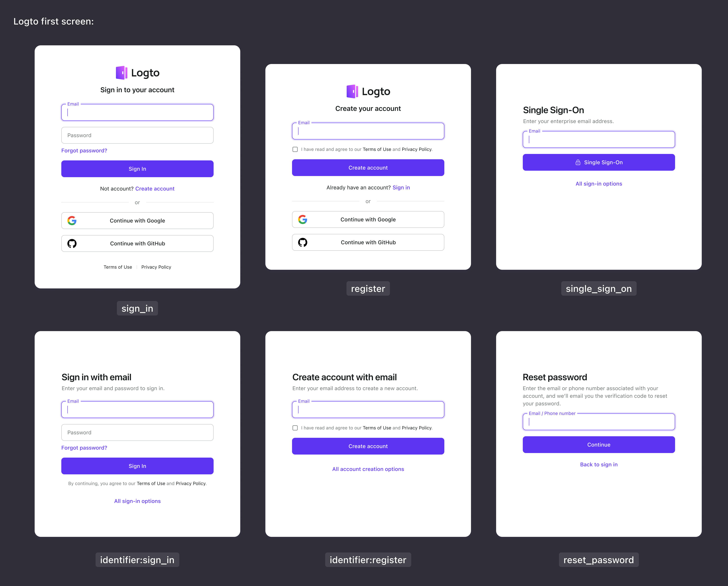Click the Google logo in sign_in screen
Image resolution: width=728 pixels, height=586 pixels.
tap(72, 220)
